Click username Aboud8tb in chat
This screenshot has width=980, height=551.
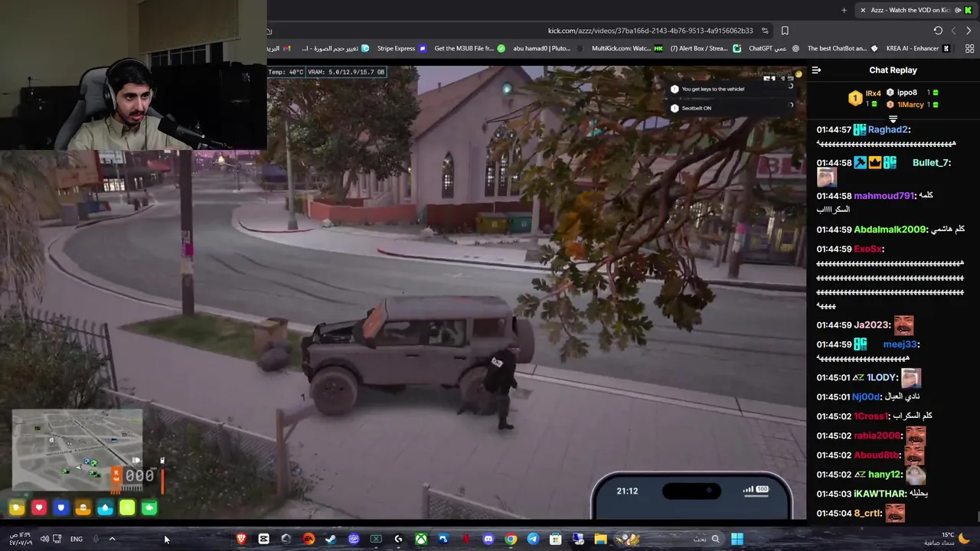877,455
